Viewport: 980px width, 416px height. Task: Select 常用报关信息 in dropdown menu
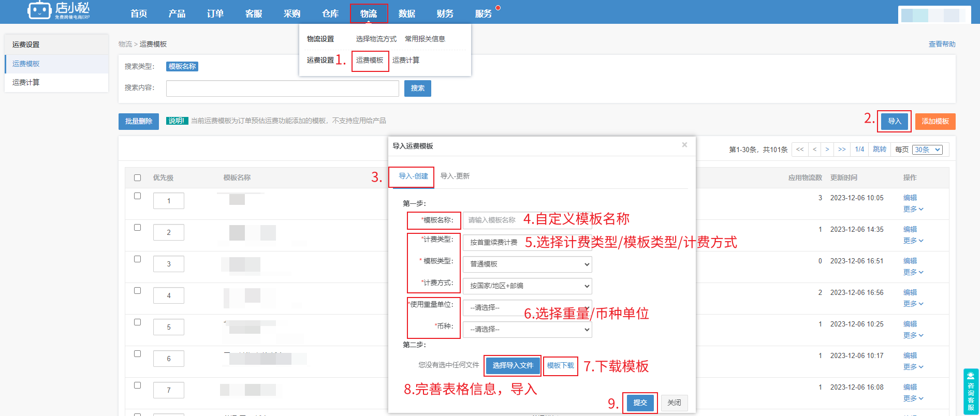click(x=425, y=39)
